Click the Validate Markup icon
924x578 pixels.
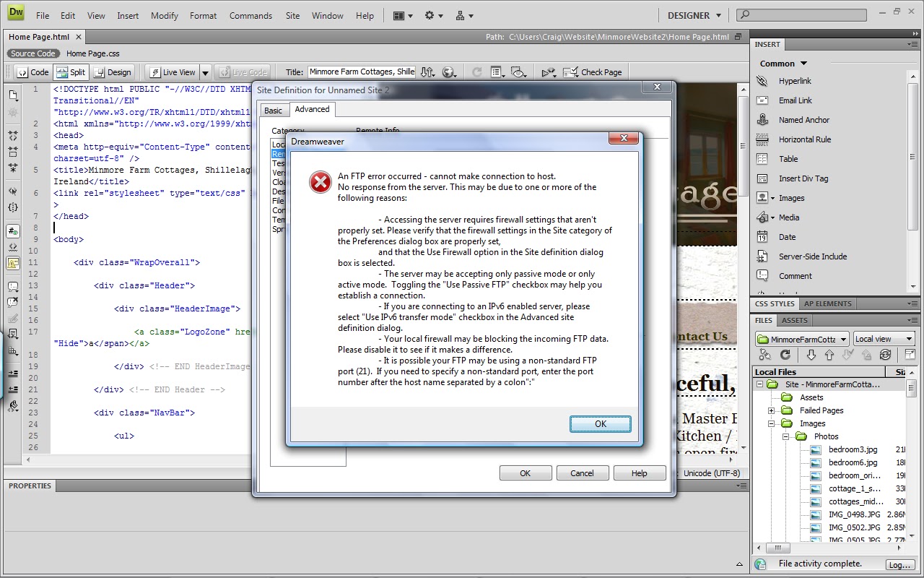click(549, 72)
